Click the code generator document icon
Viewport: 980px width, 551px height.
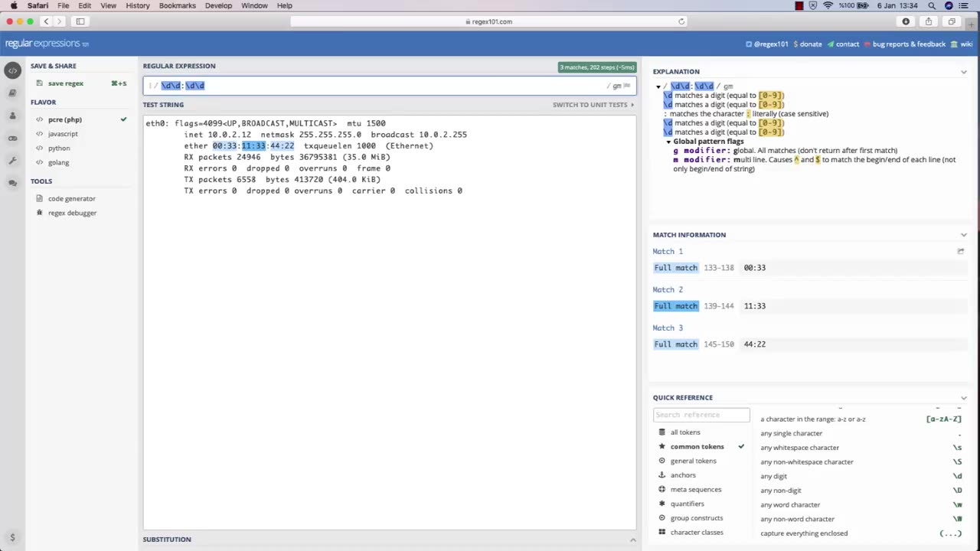[41, 198]
